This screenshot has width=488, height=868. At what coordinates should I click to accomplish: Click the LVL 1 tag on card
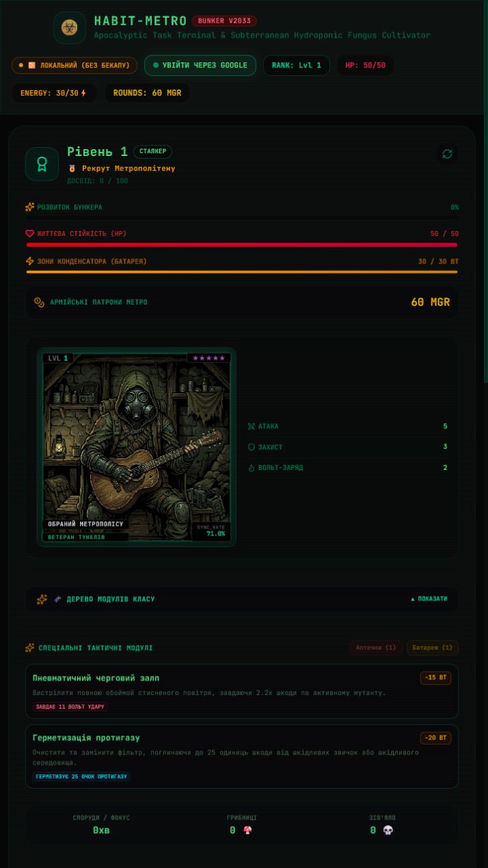[57, 358]
